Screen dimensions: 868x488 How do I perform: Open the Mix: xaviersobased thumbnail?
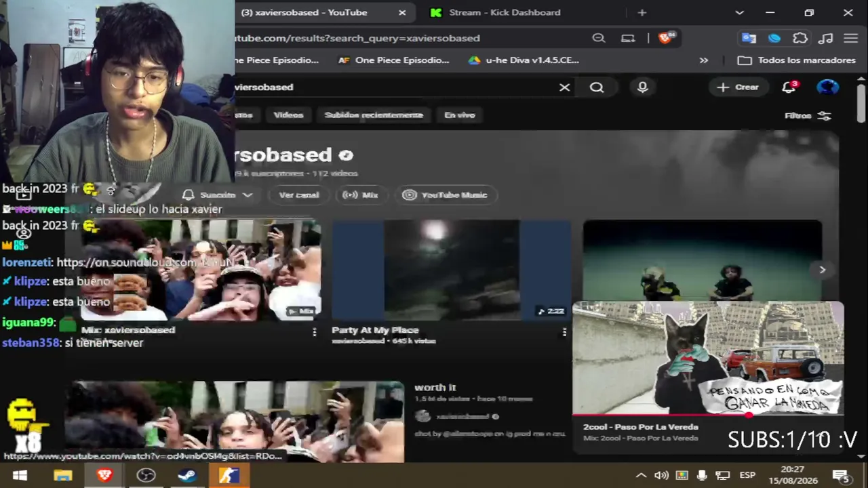(201, 270)
